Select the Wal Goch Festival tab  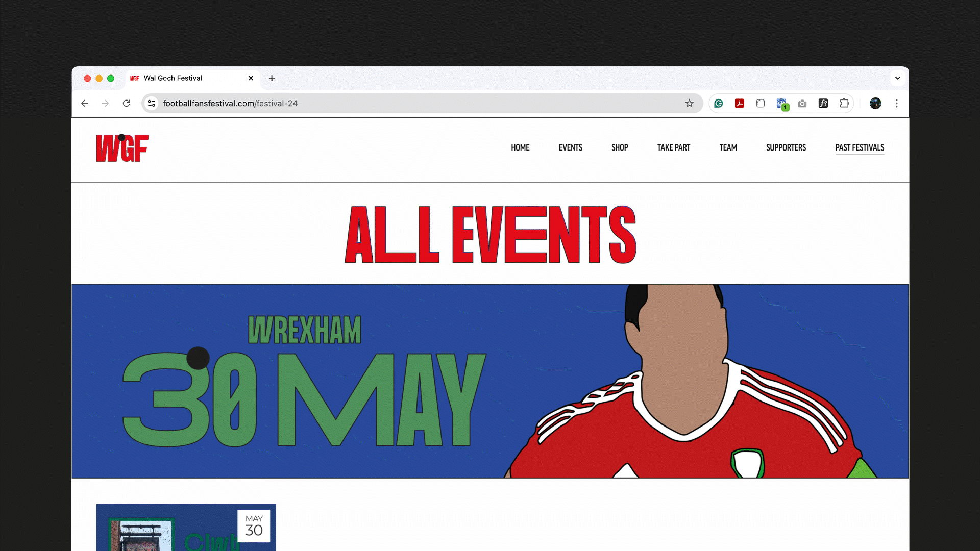(192, 78)
